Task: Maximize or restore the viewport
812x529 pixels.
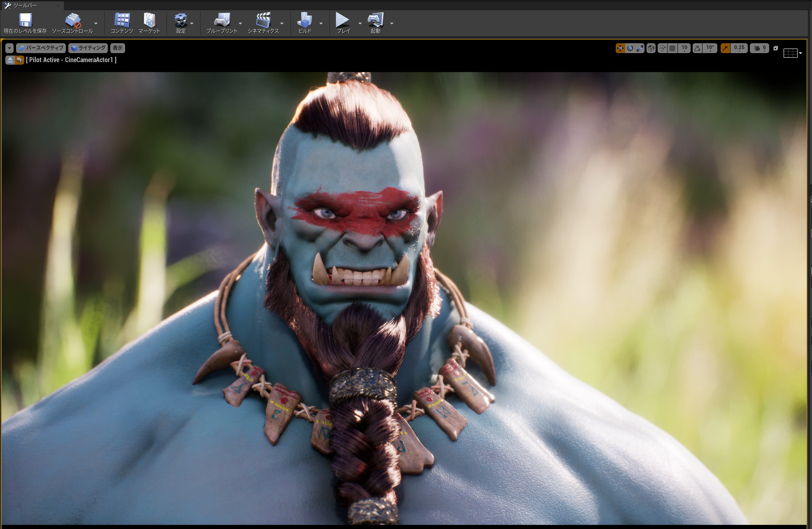Action: click(776, 48)
